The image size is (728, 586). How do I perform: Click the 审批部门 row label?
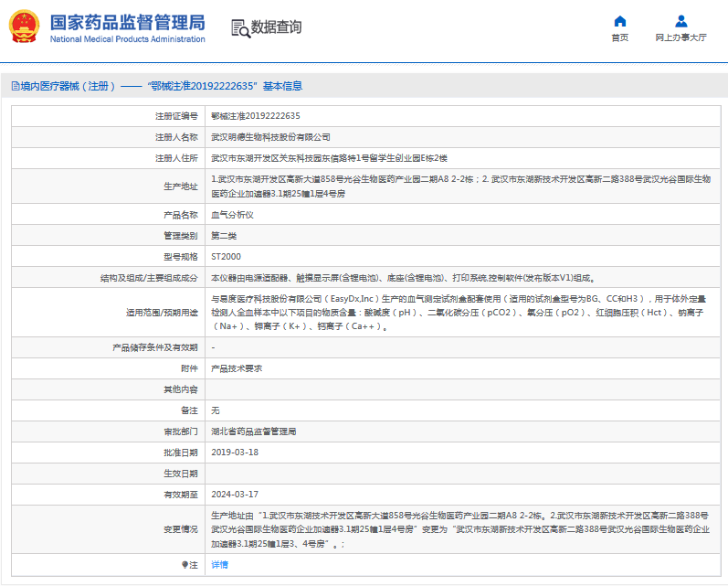[x=181, y=432]
